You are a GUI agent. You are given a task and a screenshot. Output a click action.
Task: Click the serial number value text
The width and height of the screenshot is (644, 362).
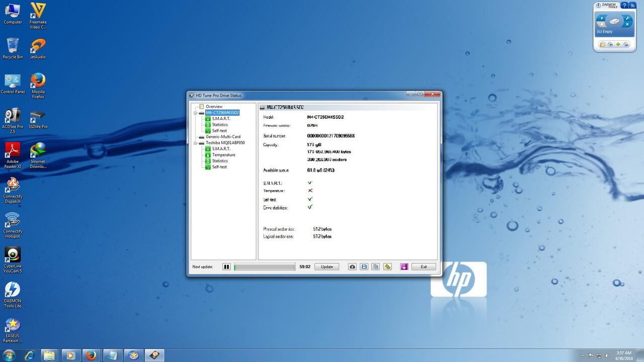coord(331,136)
